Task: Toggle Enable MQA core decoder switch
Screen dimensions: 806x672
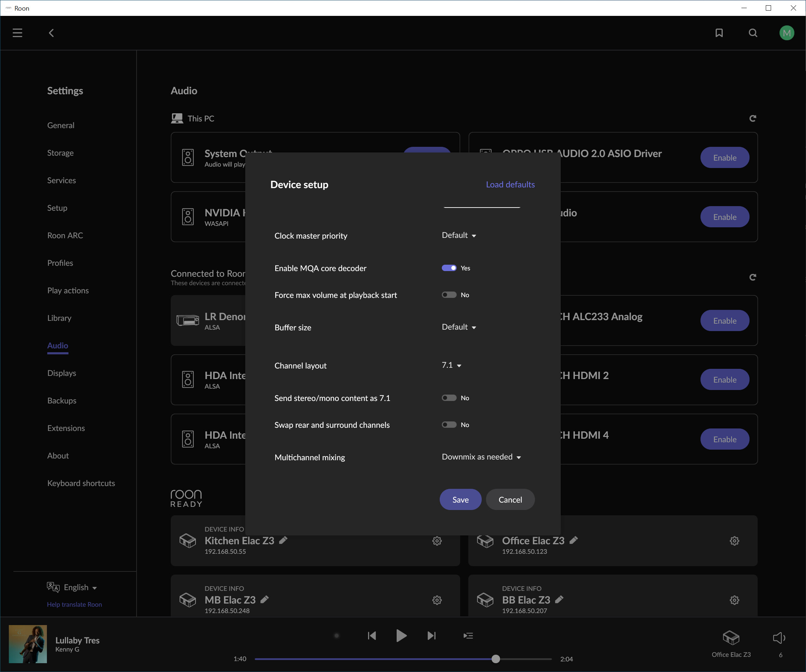Action: click(449, 268)
